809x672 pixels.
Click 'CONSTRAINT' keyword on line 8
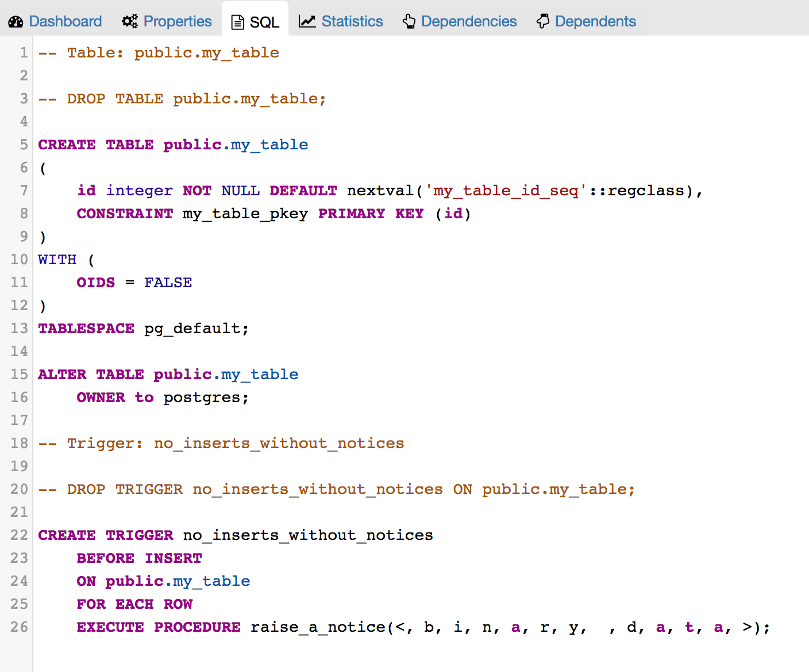click(125, 214)
